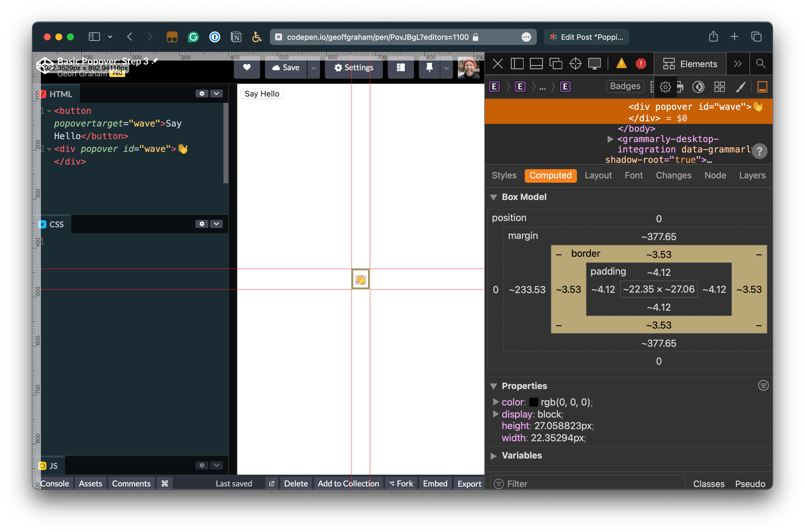Toggle the Badges button
This screenshot has height=532, width=805.
click(625, 86)
